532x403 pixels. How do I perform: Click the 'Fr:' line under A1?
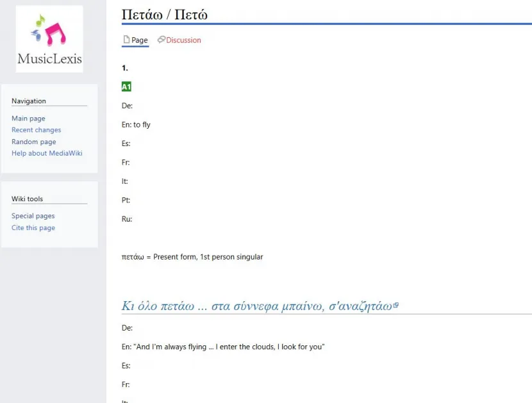(126, 163)
